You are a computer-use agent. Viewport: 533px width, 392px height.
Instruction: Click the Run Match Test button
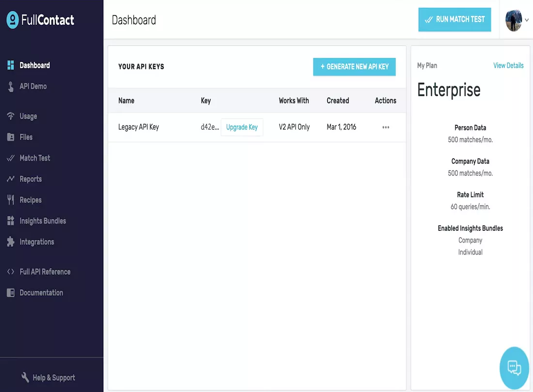[455, 20]
